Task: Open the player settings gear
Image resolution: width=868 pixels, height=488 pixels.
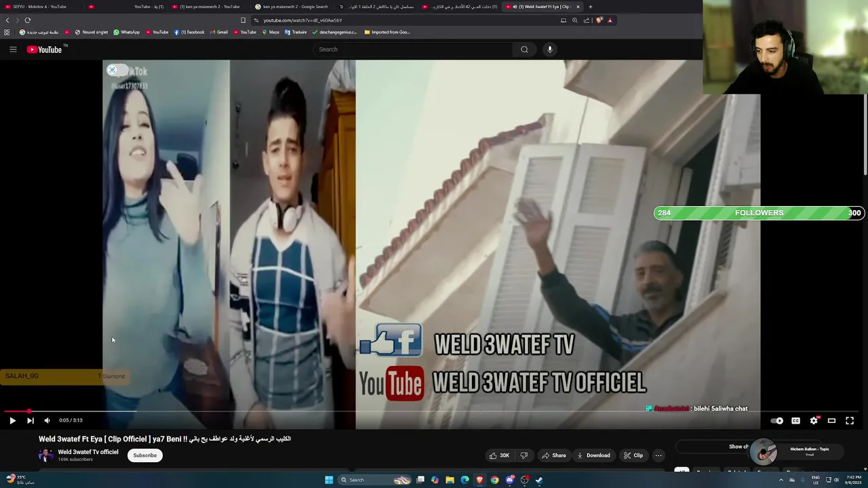Action: [x=814, y=421]
